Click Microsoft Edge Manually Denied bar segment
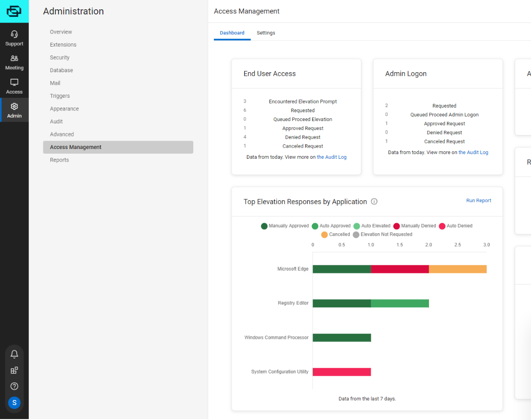Viewport: 531px width, 420px height. [400, 270]
